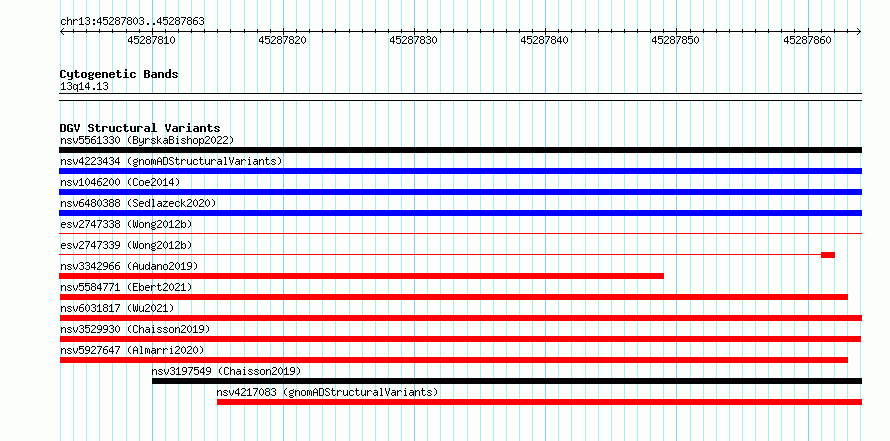This screenshot has height=441, width=890.
Task: Click the red nsv6031817 Wu2021 bar
Action: point(460,318)
